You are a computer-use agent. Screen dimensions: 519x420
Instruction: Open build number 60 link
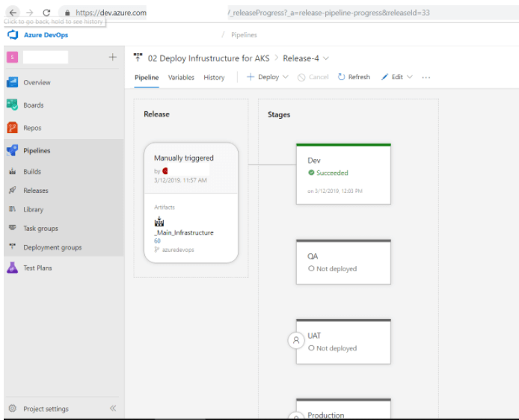(x=157, y=241)
